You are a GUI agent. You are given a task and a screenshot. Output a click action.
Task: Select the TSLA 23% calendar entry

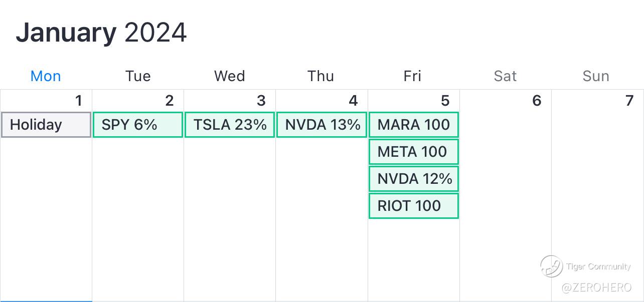(230, 125)
